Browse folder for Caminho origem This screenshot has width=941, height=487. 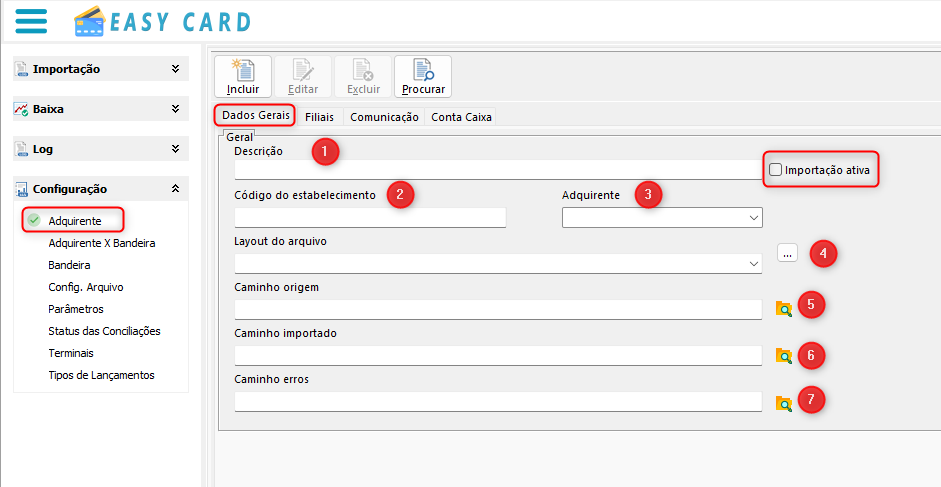(x=784, y=309)
